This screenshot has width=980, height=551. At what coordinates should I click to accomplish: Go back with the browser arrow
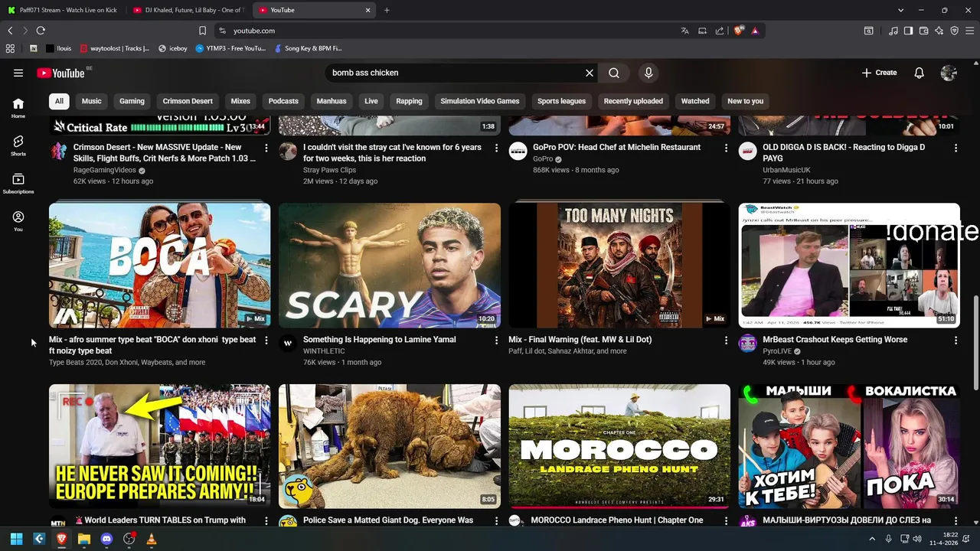point(10,31)
